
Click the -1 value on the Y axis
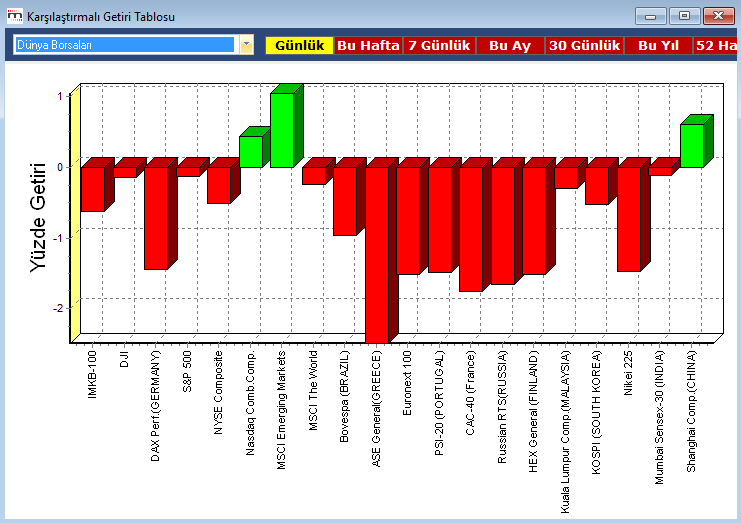tap(58, 238)
